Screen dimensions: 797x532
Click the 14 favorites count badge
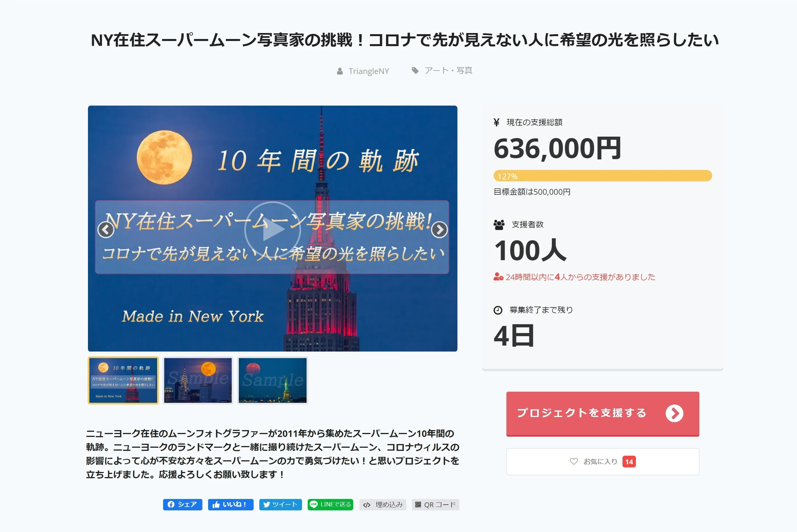629,461
